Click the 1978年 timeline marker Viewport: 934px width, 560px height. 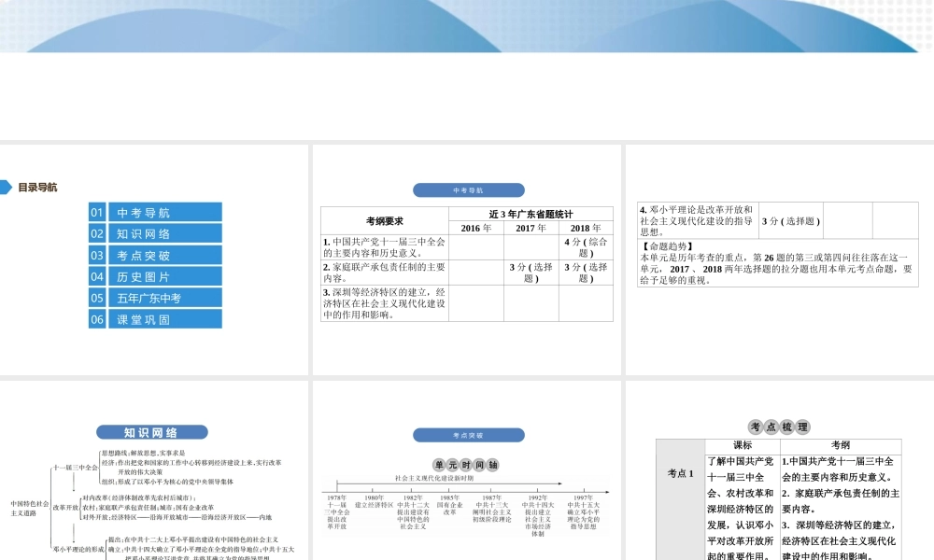pyautogui.click(x=336, y=511)
